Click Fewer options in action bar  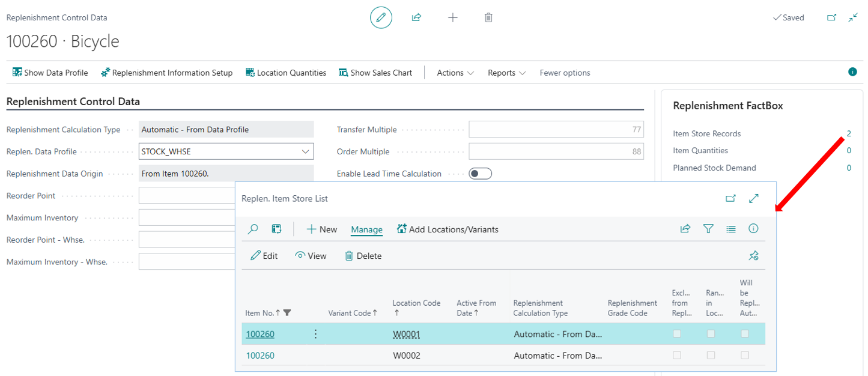click(565, 73)
